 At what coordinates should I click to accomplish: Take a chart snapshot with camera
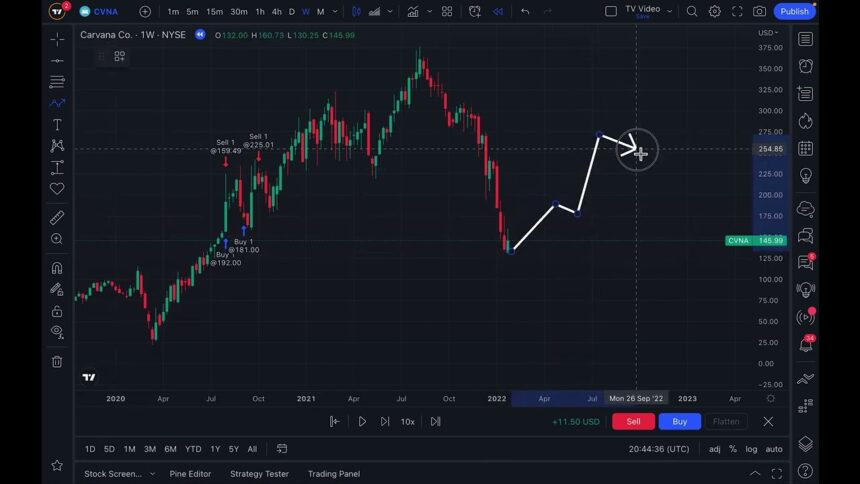click(x=760, y=12)
